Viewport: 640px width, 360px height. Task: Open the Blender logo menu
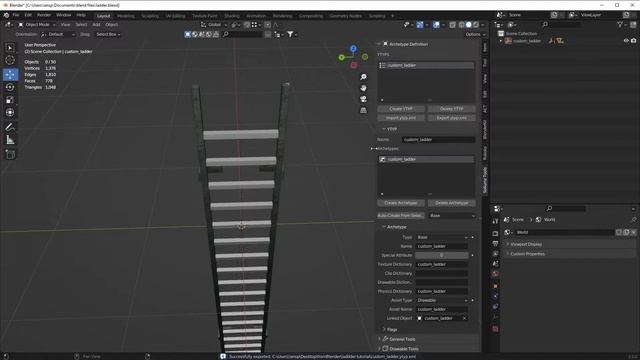pos(6,15)
